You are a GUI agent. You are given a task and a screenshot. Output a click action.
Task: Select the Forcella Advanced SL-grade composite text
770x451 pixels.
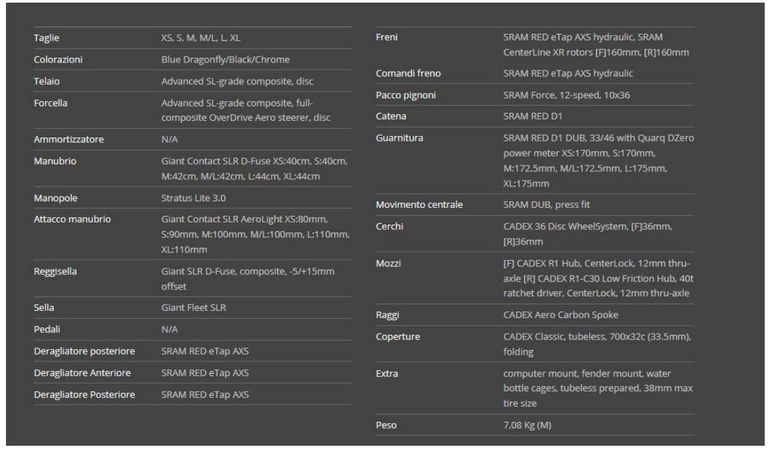point(246,110)
